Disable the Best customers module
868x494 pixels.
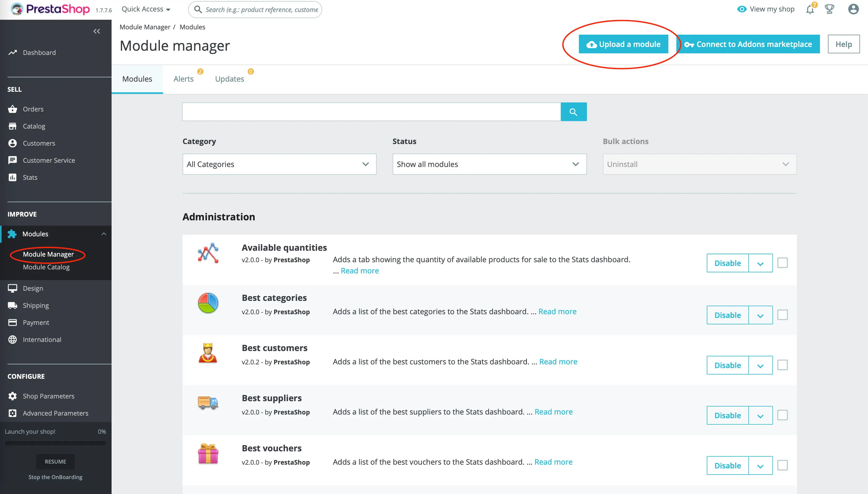(x=727, y=365)
